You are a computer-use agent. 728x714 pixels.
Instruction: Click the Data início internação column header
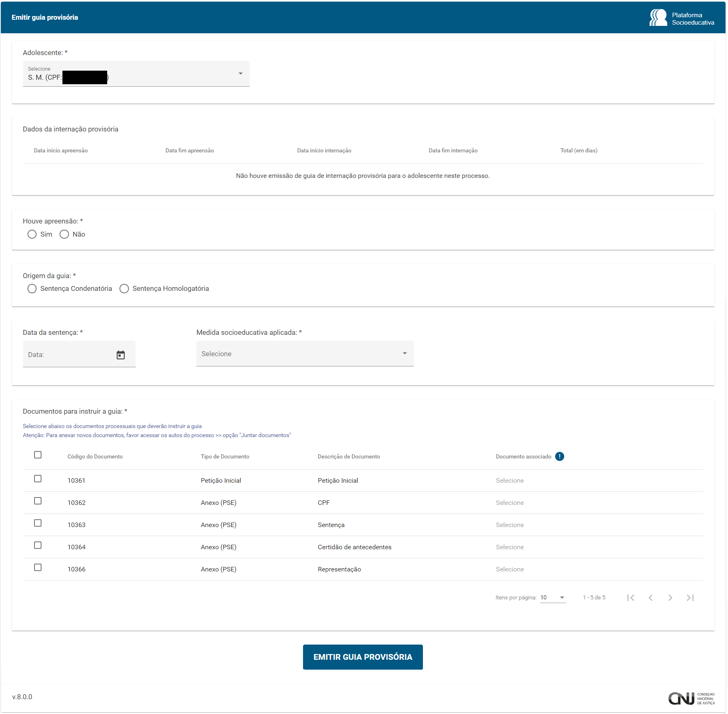[x=324, y=151]
